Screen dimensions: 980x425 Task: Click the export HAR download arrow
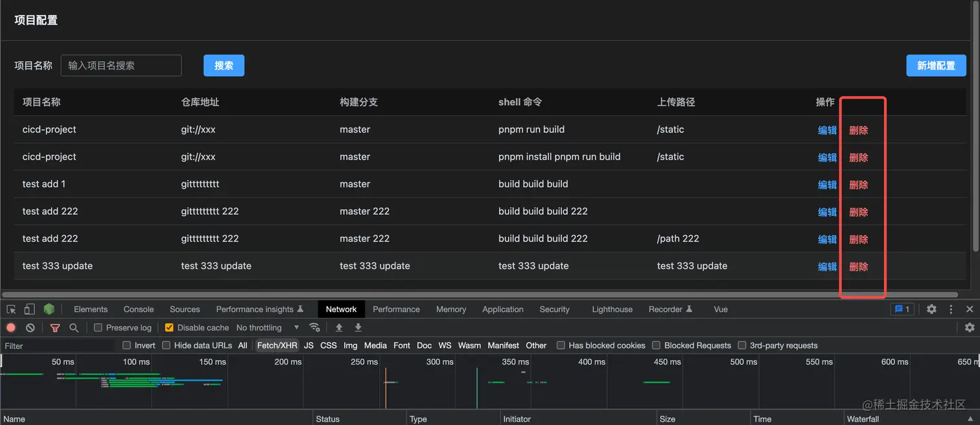tap(358, 328)
